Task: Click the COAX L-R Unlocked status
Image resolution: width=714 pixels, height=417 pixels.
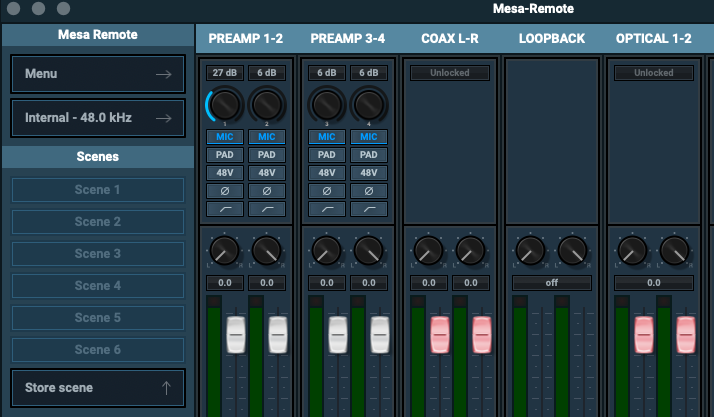Action: click(x=449, y=73)
